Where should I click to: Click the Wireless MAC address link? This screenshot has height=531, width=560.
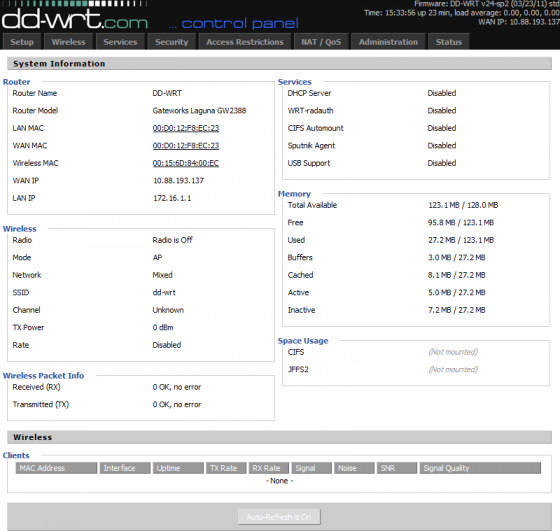pyautogui.click(x=186, y=163)
